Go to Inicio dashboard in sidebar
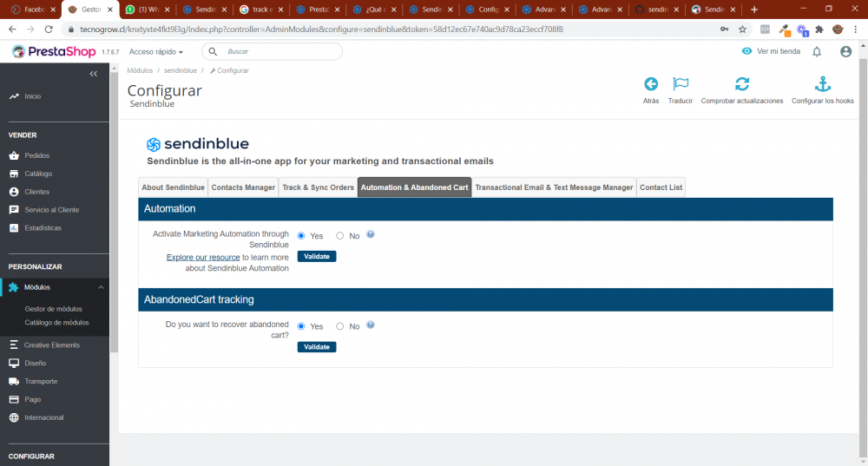 pyautogui.click(x=32, y=96)
